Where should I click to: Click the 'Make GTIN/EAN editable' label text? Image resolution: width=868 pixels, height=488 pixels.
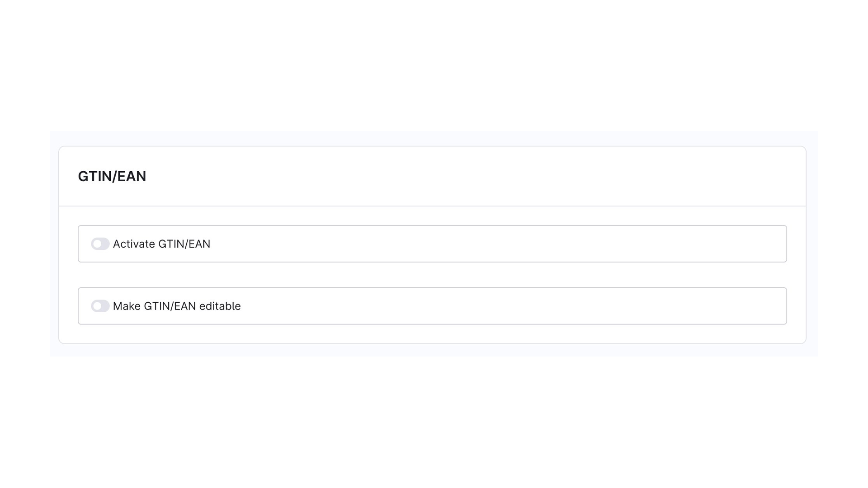(x=177, y=306)
